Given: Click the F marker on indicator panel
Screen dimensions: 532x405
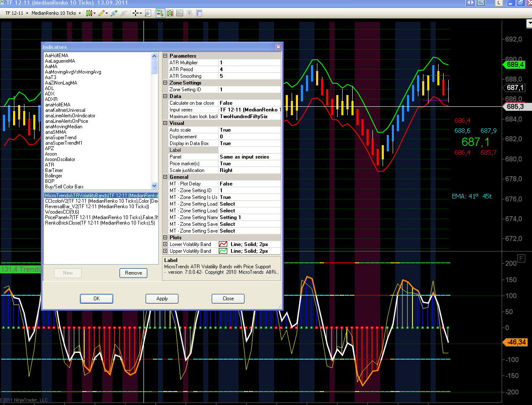Looking at the screenshot, I should [x=521, y=258].
